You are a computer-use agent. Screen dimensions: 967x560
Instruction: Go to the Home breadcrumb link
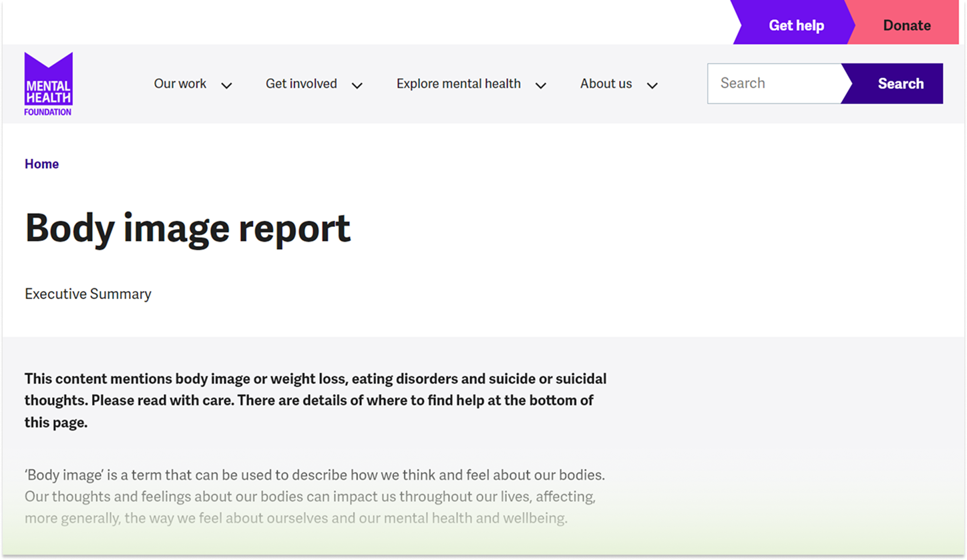click(41, 164)
